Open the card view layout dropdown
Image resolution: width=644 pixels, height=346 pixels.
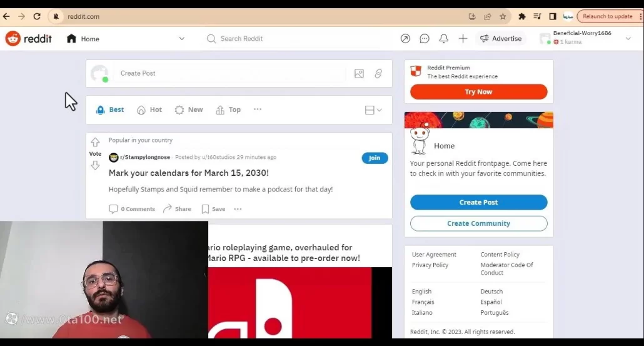(x=373, y=110)
